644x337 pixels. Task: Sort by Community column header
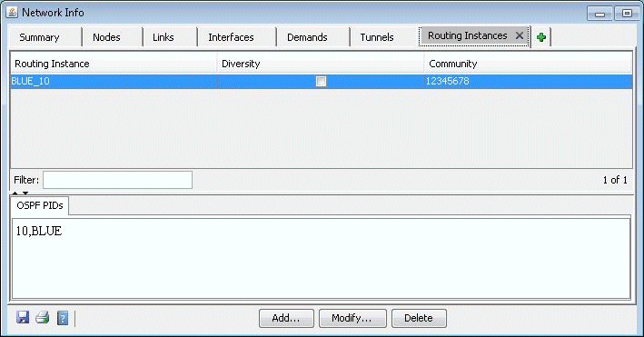click(528, 64)
